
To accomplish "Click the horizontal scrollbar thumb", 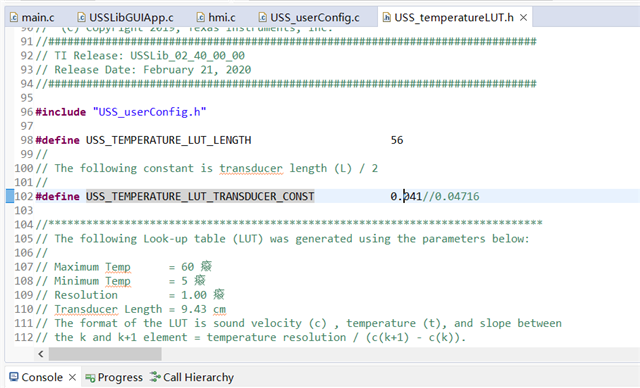I will tap(105, 354).
